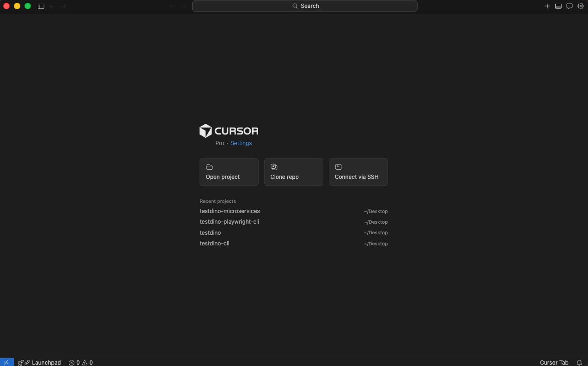This screenshot has height=366, width=588.
Task: Open recent project testdino-microservices
Action: pyautogui.click(x=230, y=211)
